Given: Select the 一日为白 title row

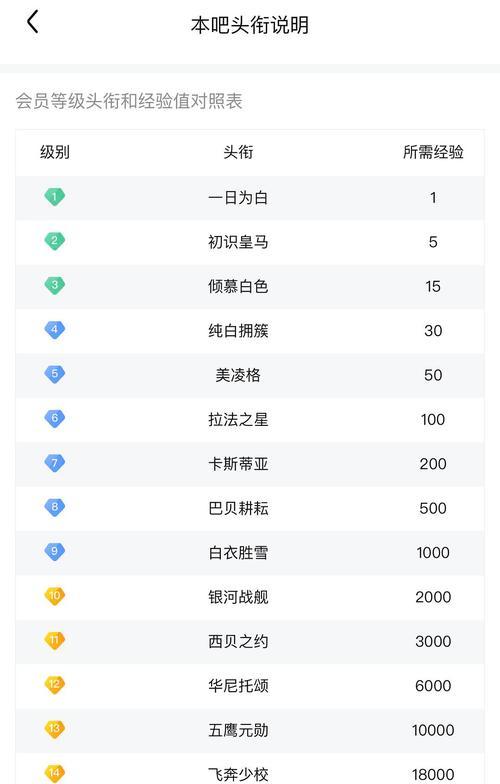Looking at the screenshot, I should coord(250,198).
